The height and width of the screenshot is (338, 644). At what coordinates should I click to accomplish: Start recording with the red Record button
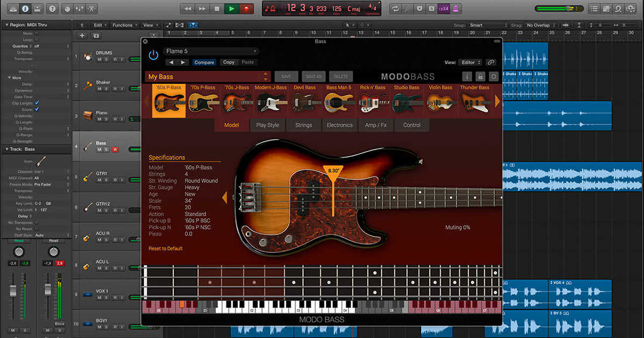coord(246,9)
